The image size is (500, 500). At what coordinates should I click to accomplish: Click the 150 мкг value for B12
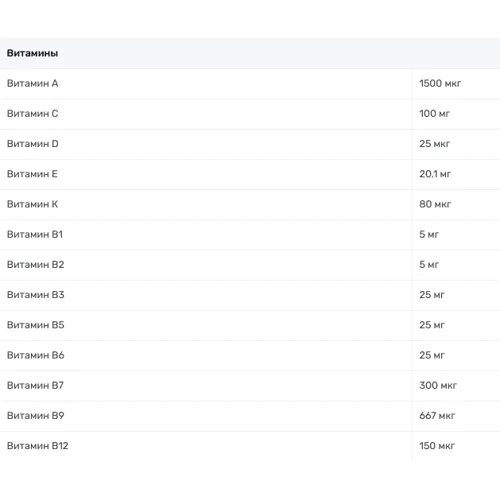pos(437,446)
